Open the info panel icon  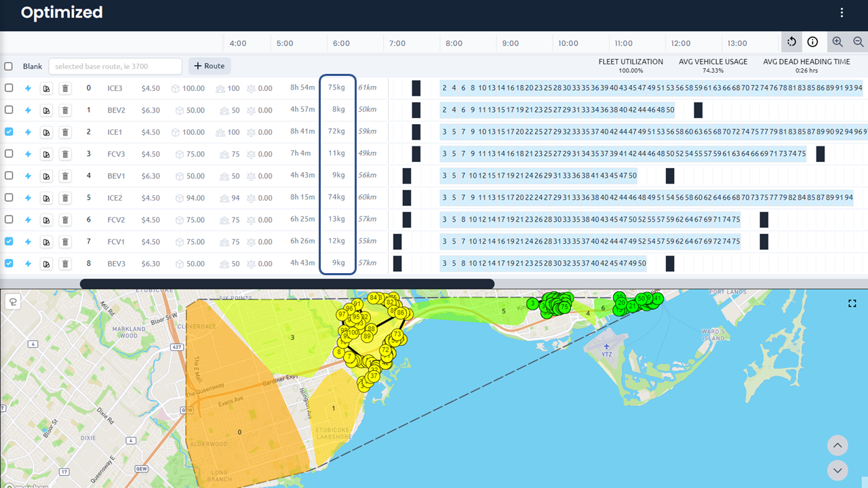pyautogui.click(x=813, y=41)
